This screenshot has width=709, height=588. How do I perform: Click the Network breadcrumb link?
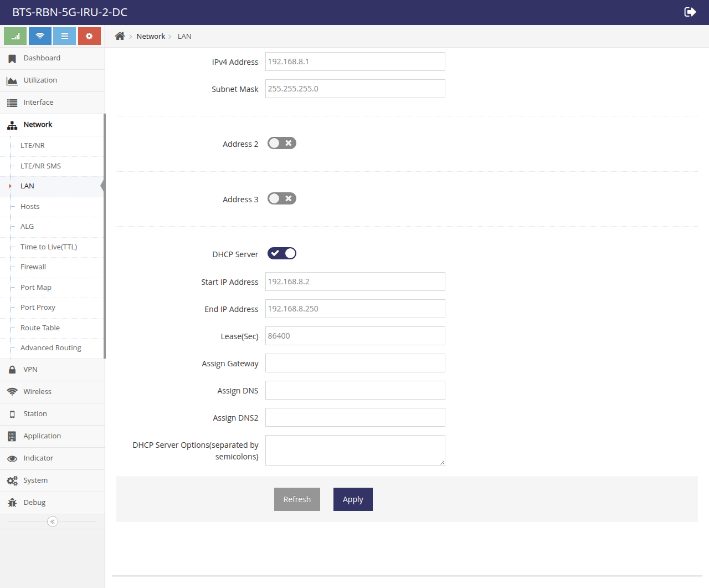[x=151, y=36]
